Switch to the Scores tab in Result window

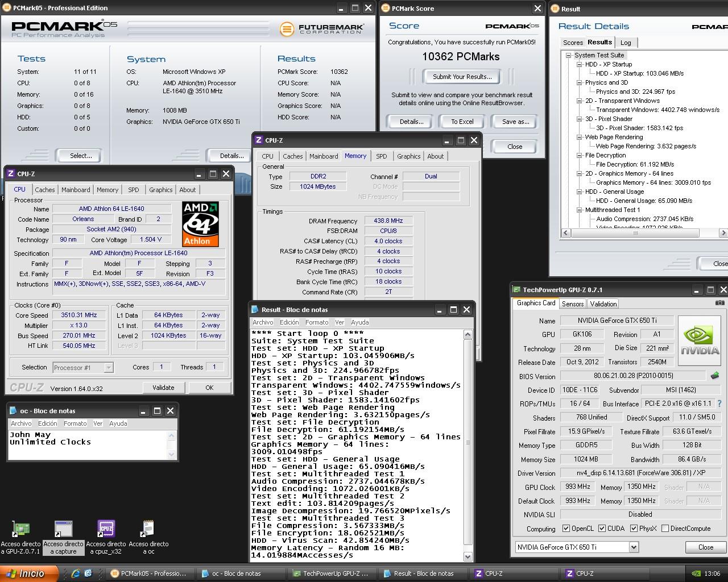pyautogui.click(x=573, y=43)
